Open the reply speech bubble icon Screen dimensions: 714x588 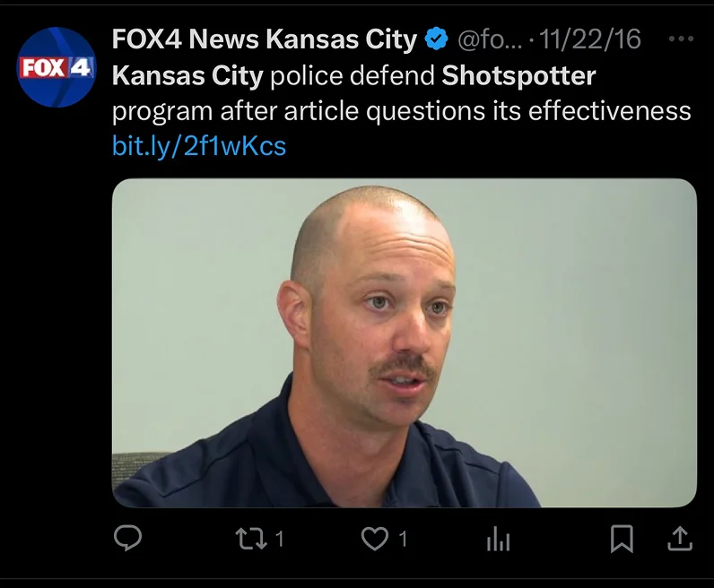click(127, 538)
